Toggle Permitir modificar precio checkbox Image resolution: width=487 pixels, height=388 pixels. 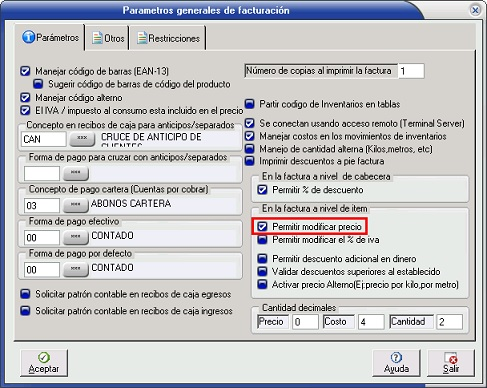pyautogui.click(x=262, y=227)
